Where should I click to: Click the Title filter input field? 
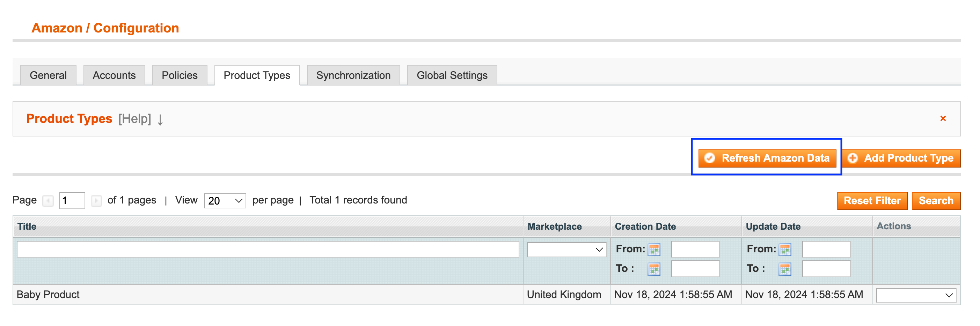(268, 250)
